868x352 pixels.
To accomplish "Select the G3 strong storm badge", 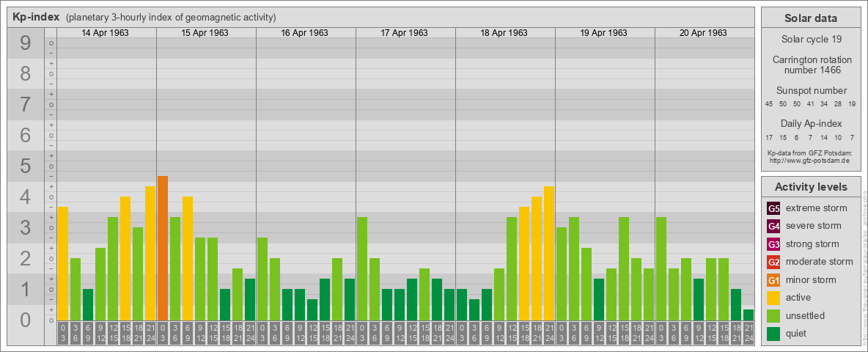I will [x=773, y=244].
